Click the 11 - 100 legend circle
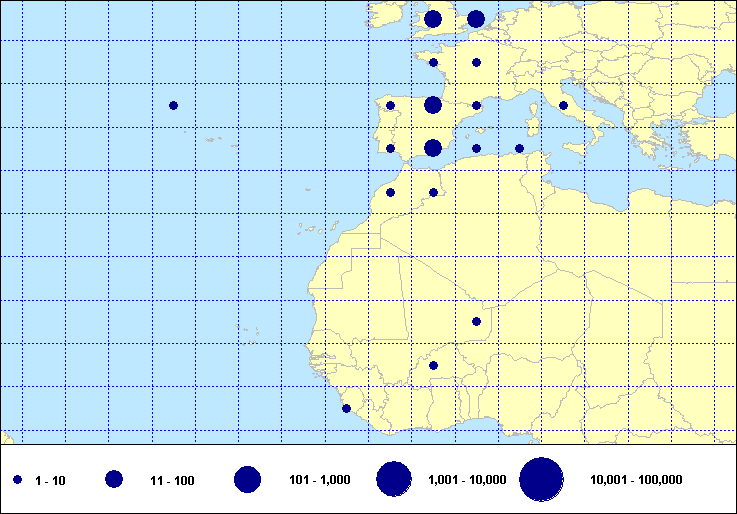The image size is (737, 514). (x=114, y=480)
